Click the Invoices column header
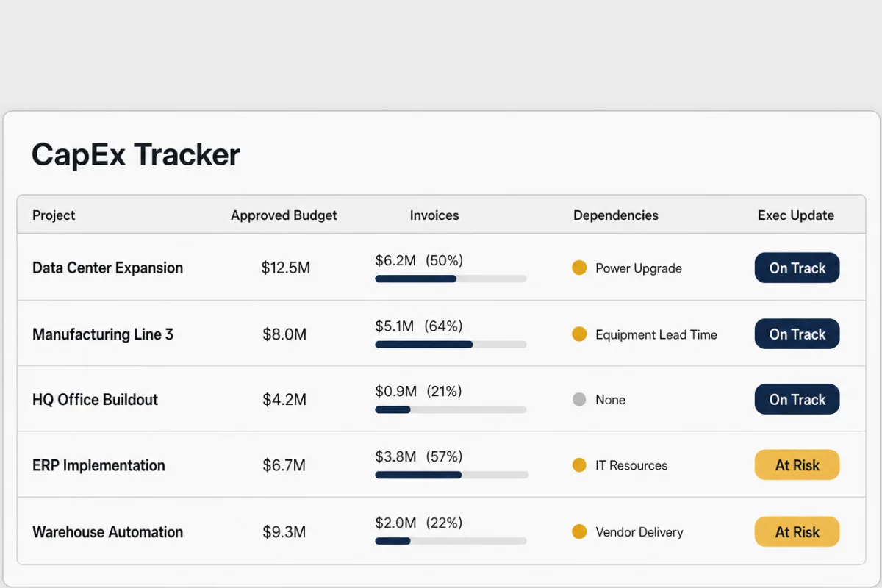 point(434,215)
